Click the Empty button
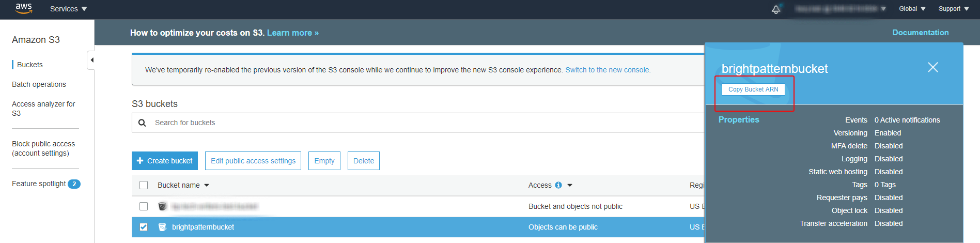This screenshot has width=980, height=243. pos(324,161)
